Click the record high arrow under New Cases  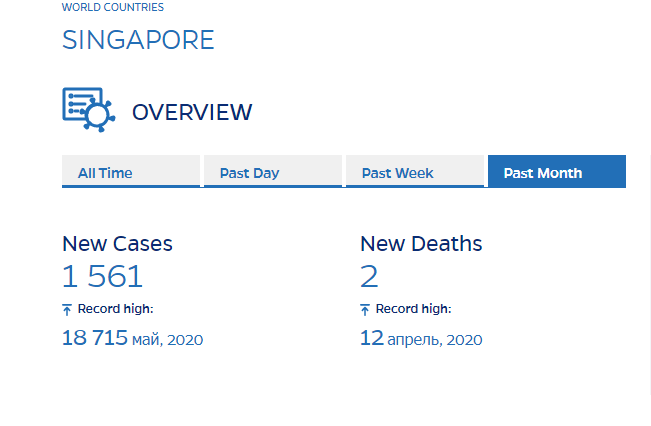pos(67,309)
